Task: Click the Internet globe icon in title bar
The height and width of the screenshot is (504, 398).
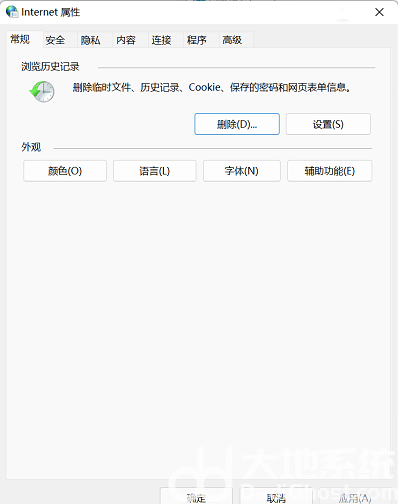Action: click(x=12, y=12)
